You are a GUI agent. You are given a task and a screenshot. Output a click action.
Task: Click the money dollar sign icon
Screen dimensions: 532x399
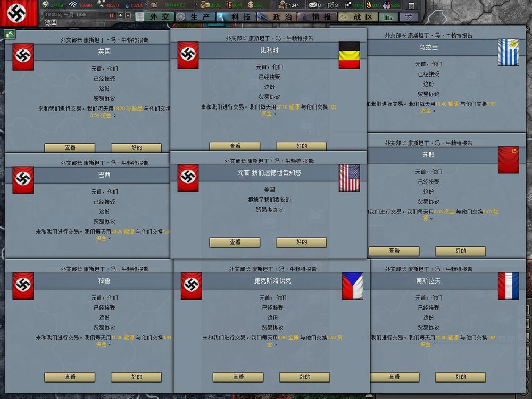coord(251,5)
